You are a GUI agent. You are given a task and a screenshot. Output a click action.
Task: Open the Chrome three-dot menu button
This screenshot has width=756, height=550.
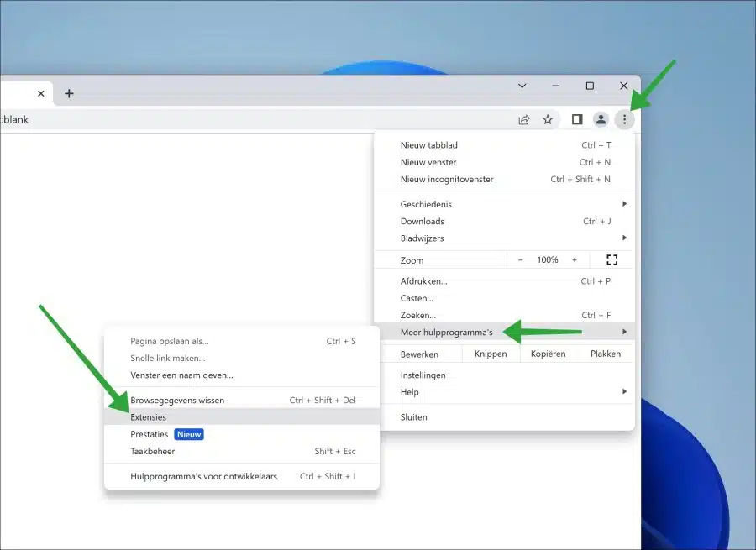[x=624, y=119]
